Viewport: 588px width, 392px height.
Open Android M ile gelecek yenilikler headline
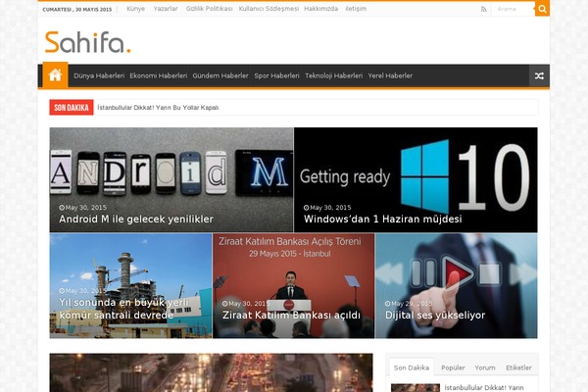(x=136, y=220)
